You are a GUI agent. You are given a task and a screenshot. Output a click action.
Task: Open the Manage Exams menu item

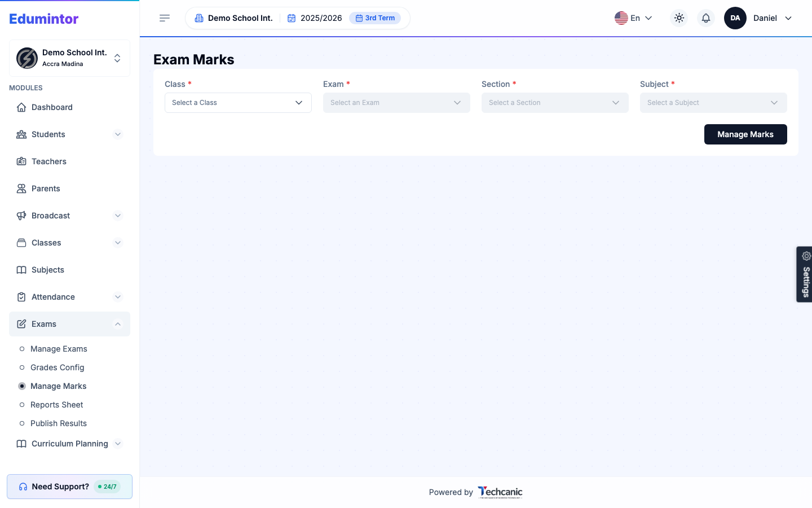[59, 349]
